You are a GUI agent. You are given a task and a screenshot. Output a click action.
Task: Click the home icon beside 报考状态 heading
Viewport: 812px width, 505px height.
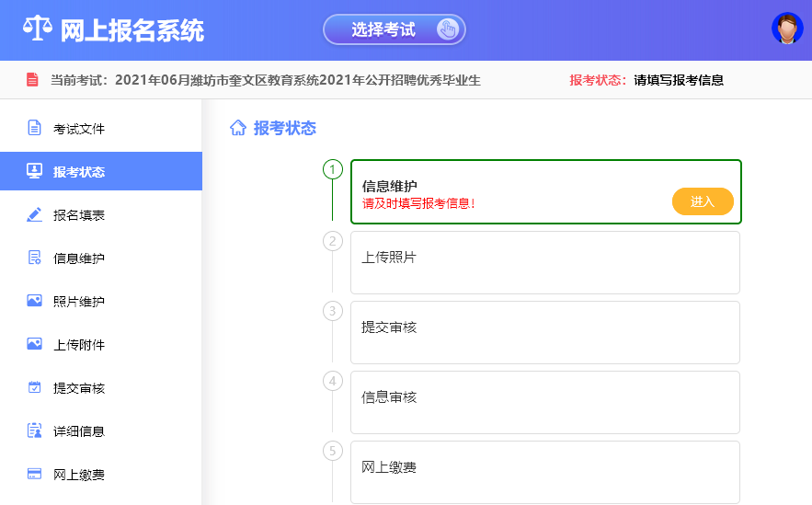(237, 128)
